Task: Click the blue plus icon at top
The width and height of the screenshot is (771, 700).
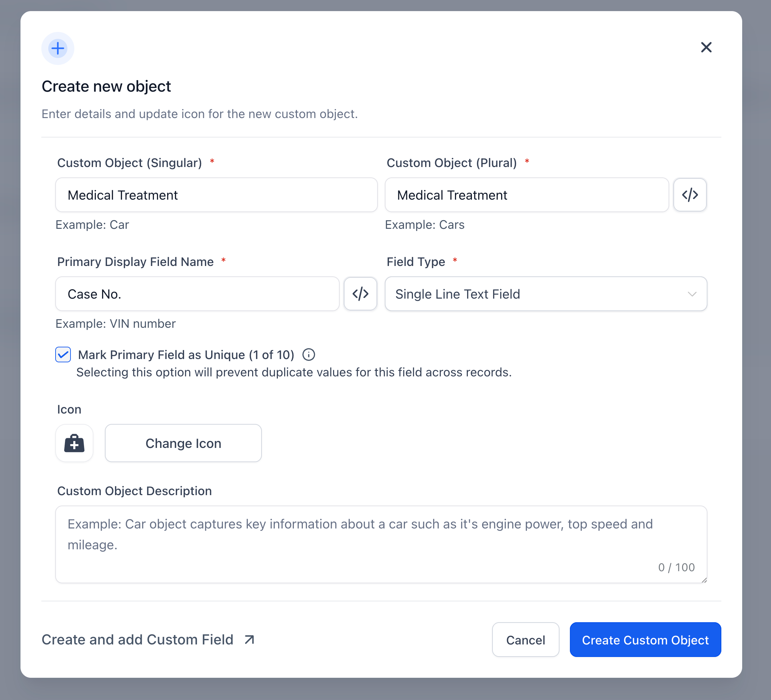Action: click(x=58, y=49)
